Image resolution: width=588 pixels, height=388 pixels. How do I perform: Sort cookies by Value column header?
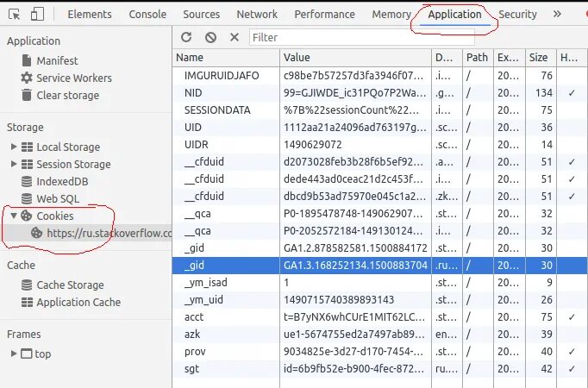click(x=355, y=58)
